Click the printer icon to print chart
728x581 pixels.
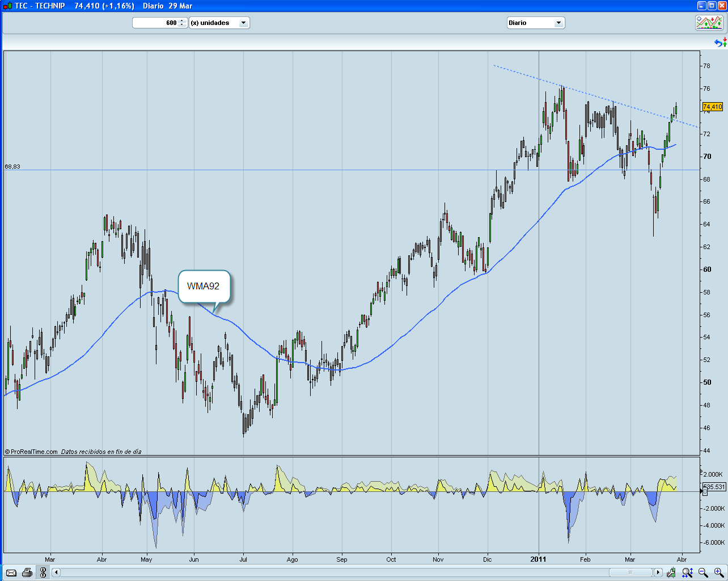click(27, 572)
